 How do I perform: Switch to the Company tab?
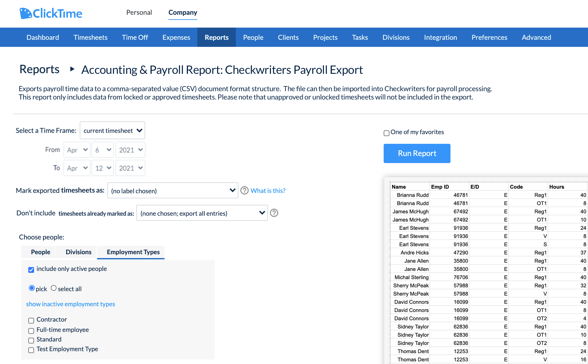(x=183, y=13)
